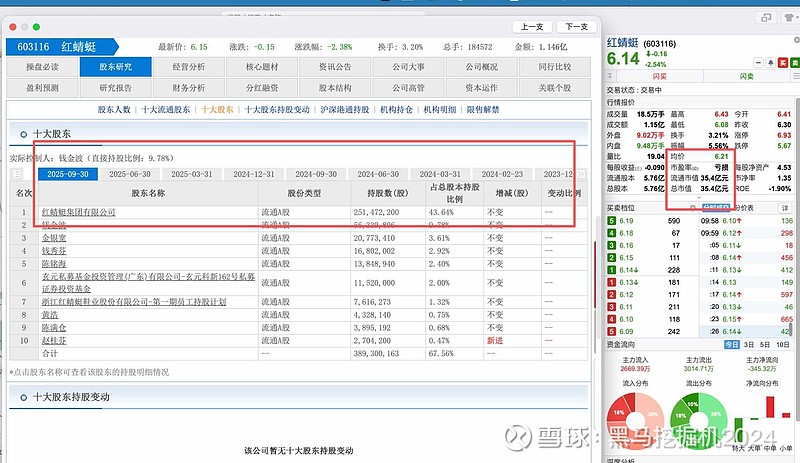Open the 同行比较 tab

[555, 67]
